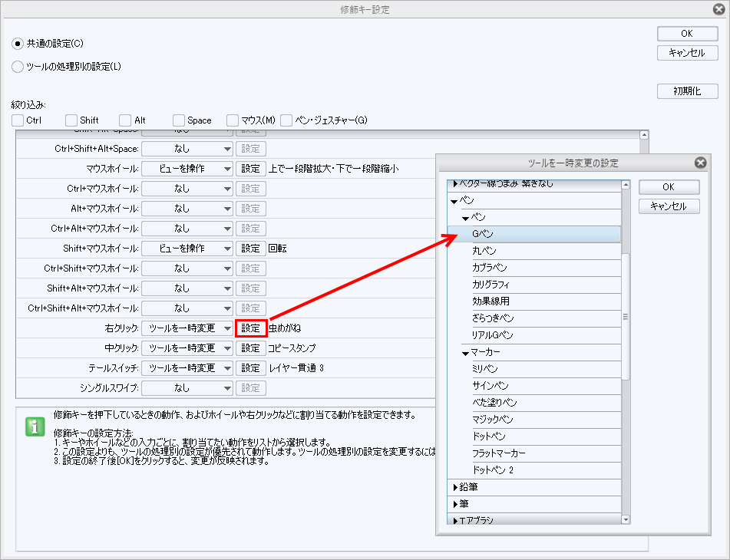The image size is (730, 560).
Task: Open the シングルスワイプ dropdown
Action: (187, 388)
